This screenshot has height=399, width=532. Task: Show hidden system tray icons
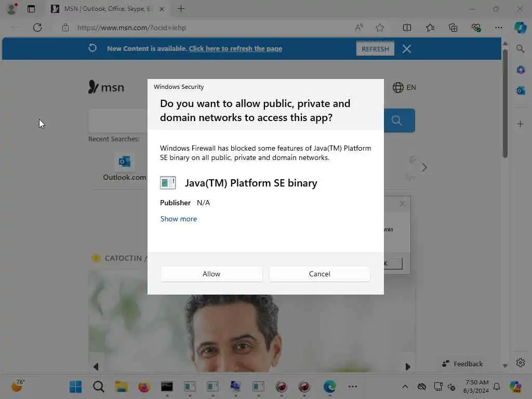(x=405, y=387)
